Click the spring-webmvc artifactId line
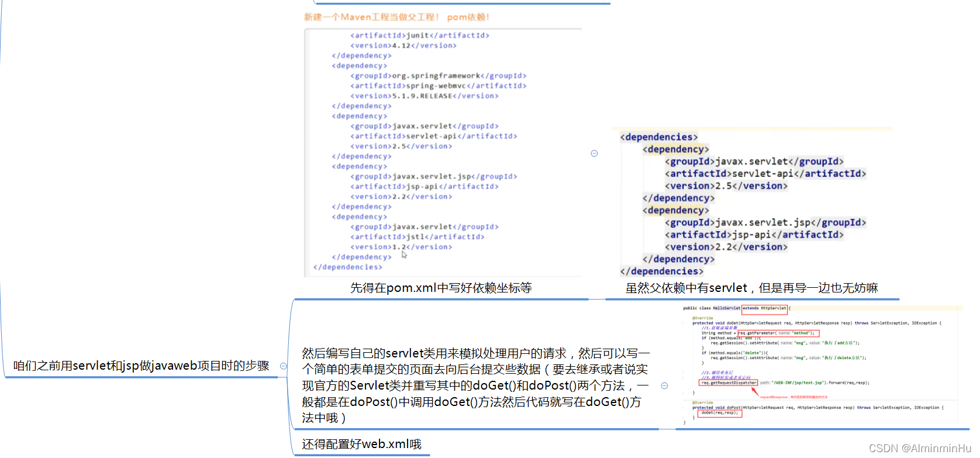This screenshot has width=980, height=458. click(x=439, y=86)
